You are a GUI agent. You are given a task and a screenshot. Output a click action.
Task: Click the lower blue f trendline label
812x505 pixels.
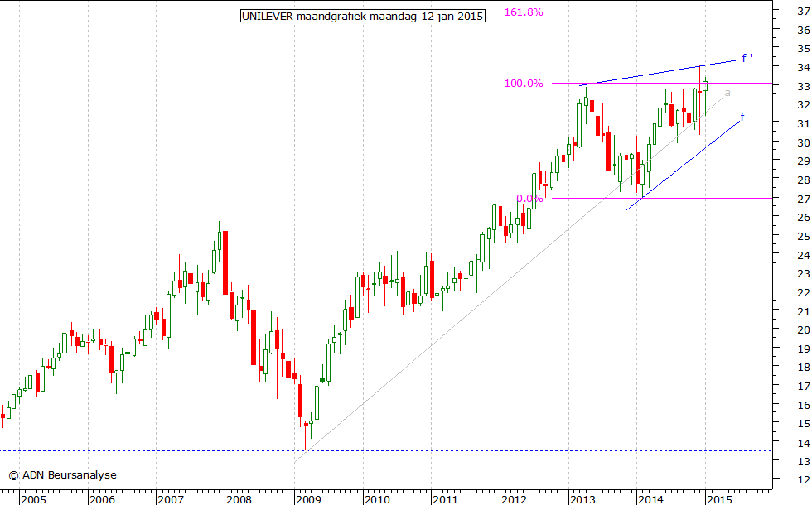point(742,117)
